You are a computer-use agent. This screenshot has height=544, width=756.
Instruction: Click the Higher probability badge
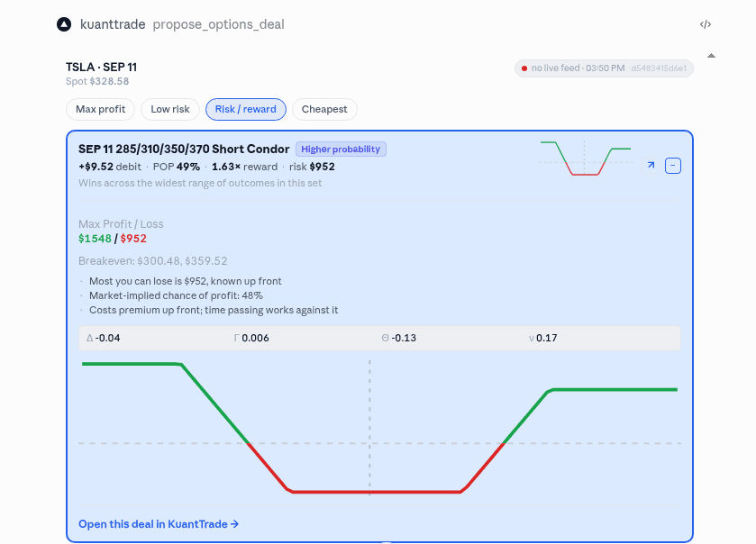coord(341,149)
